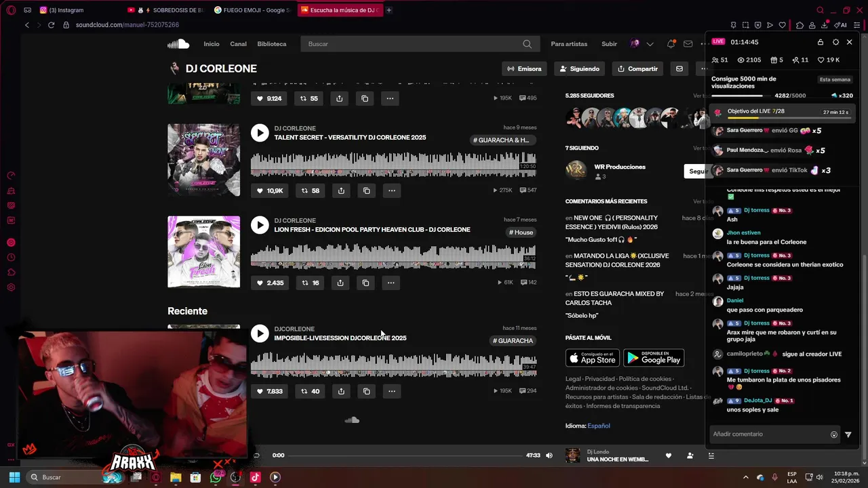
Task: Show hidden system tray icons chevron
Action: pyautogui.click(x=746, y=477)
